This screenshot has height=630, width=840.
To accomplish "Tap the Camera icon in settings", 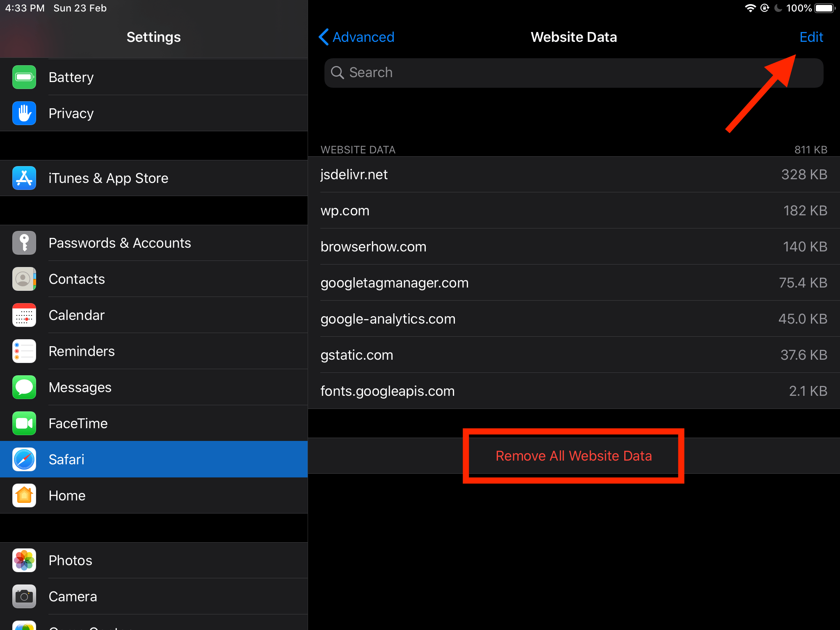I will click(x=24, y=595).
